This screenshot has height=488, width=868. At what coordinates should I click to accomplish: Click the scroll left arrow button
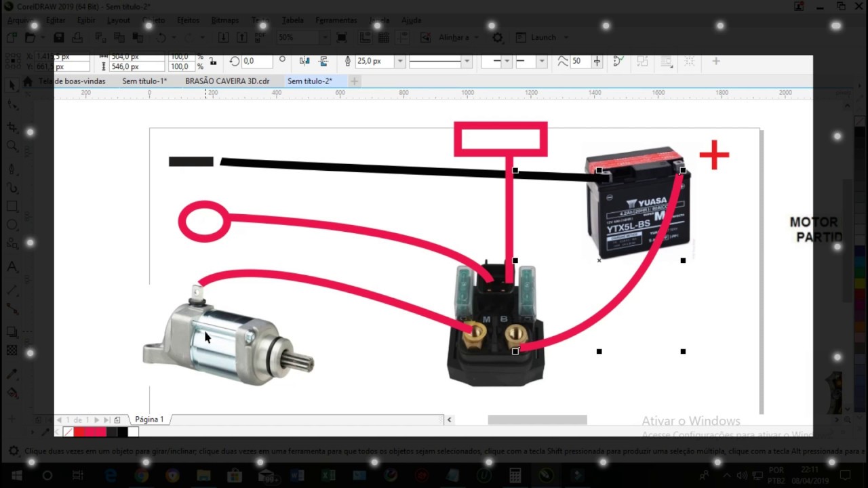(x=449, y=420)
